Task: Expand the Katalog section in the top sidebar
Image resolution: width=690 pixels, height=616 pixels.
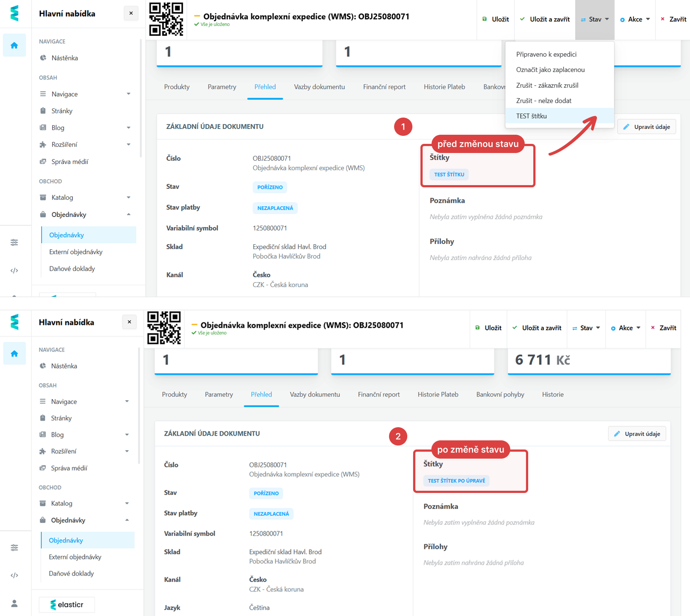Action: click(128, 198)
